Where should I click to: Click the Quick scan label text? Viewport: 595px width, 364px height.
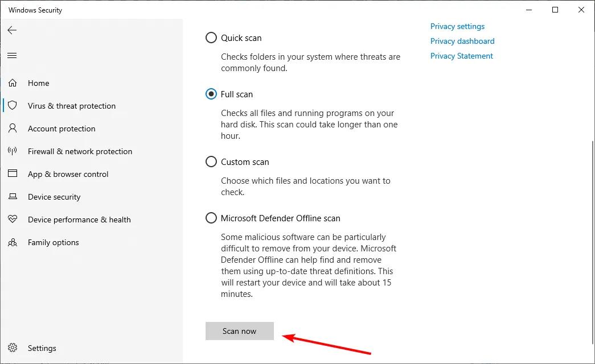click(241, 38)
